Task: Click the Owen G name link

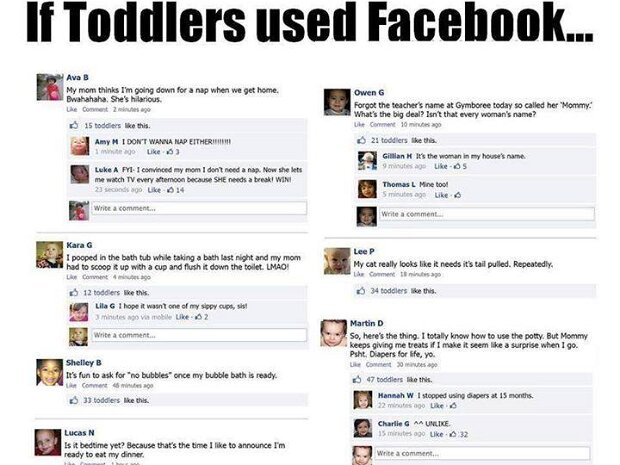Action: click(x=369, y=93)
